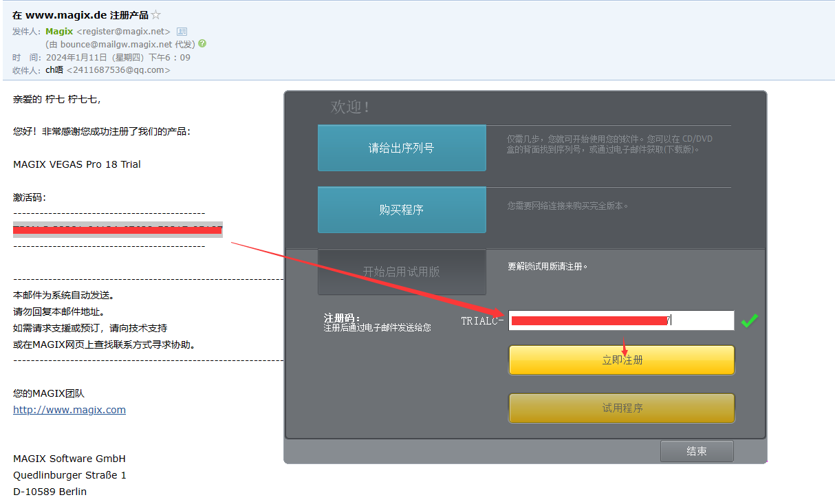Click the email date 2024年1月11日
The width and height of the screenshot is (835, 504).
[x=77, y=57]
